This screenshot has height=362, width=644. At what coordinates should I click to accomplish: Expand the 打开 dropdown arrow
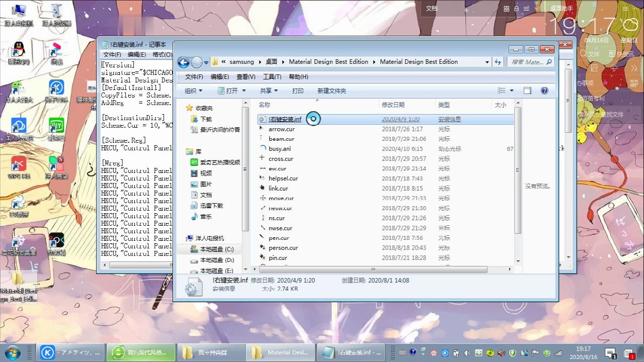coord(244,90)
